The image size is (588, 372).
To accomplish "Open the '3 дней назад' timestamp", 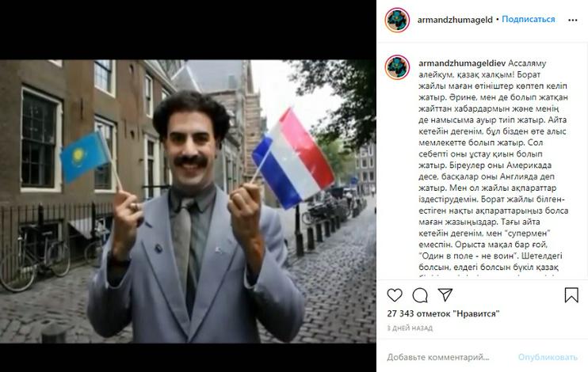I will coord(410,328).
